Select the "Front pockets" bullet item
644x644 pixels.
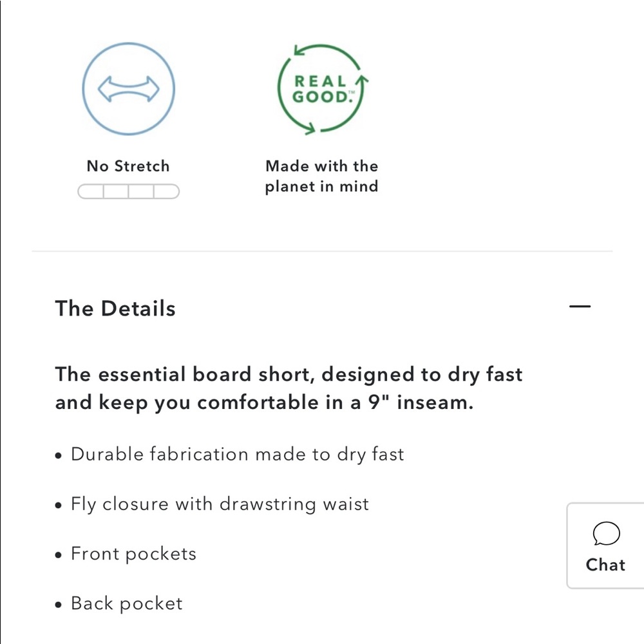(133, 554)
